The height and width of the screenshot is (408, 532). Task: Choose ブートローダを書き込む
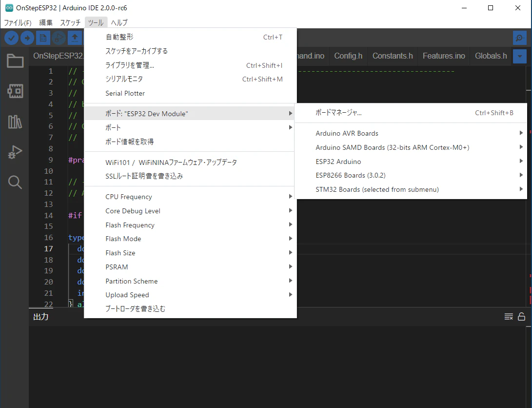(x=190, y=309)
